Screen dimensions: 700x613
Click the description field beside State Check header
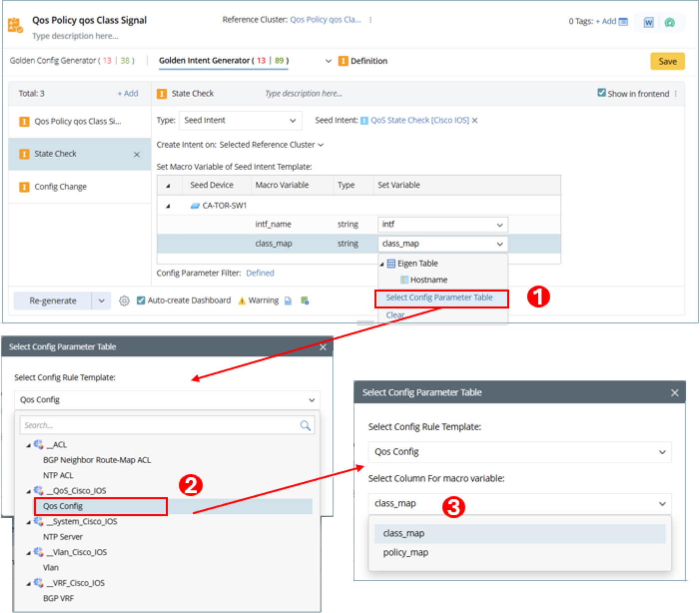304,93
